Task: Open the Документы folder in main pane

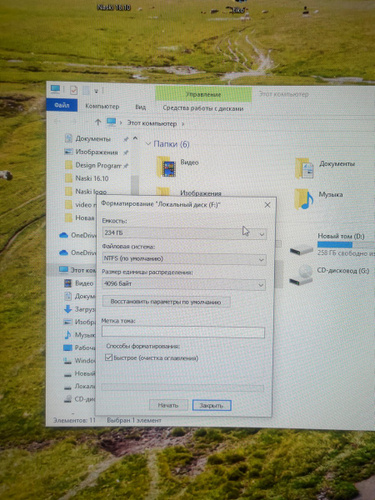Action: [305, 168]
